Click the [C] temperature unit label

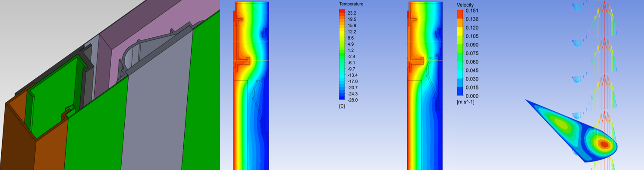click(x=342, y=107)
